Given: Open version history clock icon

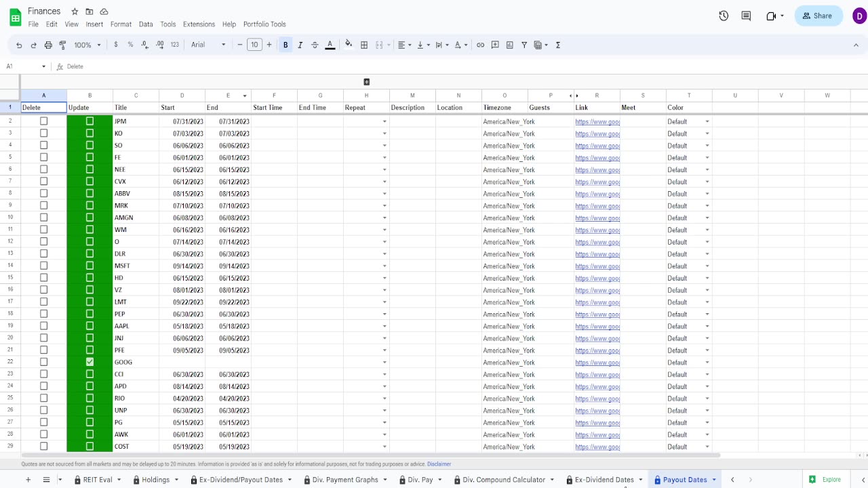Looking at the screenshot, I should 724,16.
